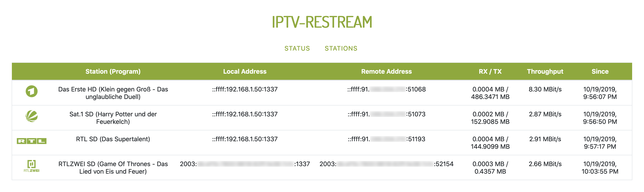
Task: Click the Local Address column header
Action: 244,72
